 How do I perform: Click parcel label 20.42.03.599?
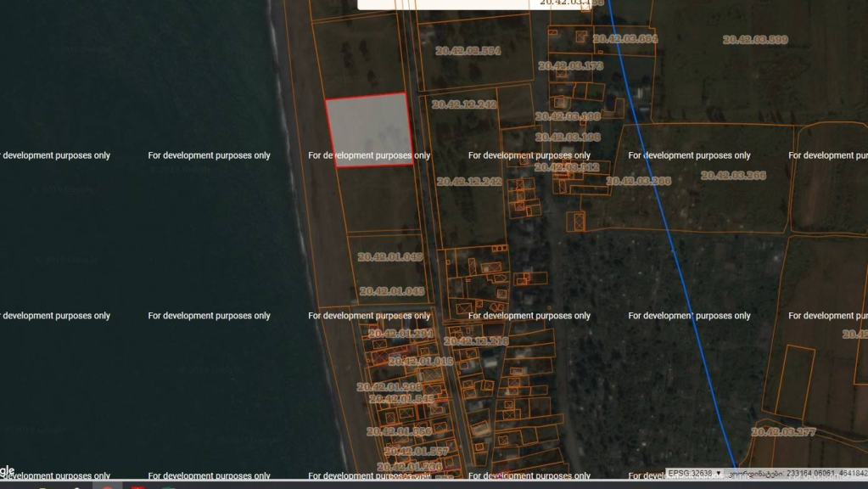[755, 39]
